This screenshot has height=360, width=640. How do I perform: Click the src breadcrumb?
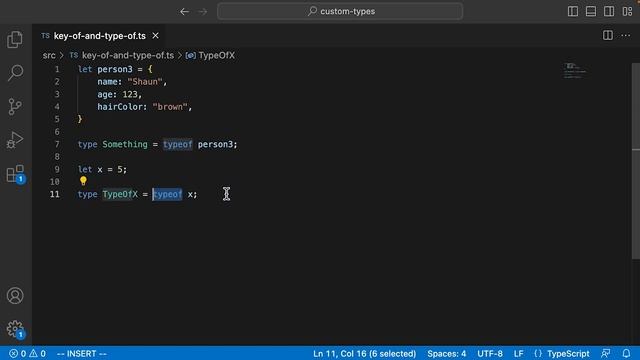49,56
